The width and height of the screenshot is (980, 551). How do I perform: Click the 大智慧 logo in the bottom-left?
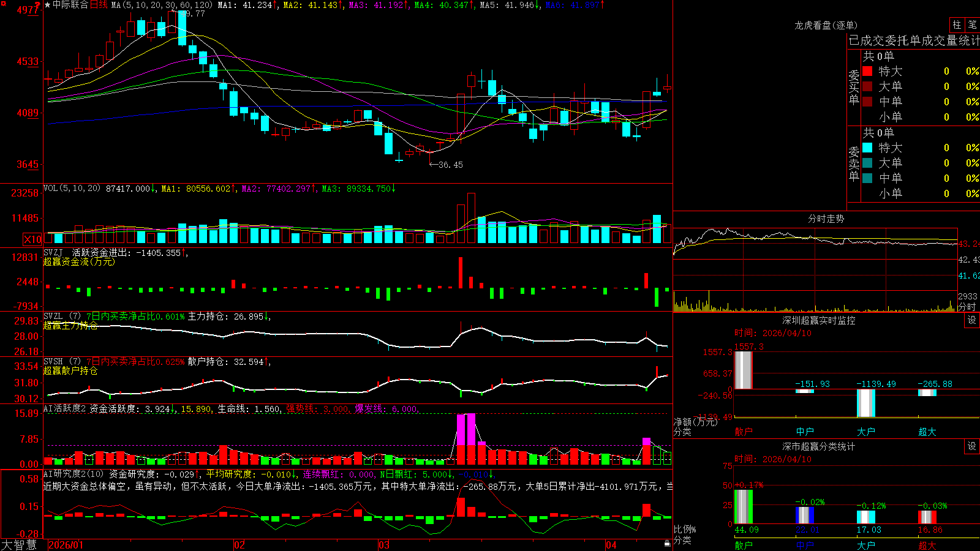tap(19, 544)
